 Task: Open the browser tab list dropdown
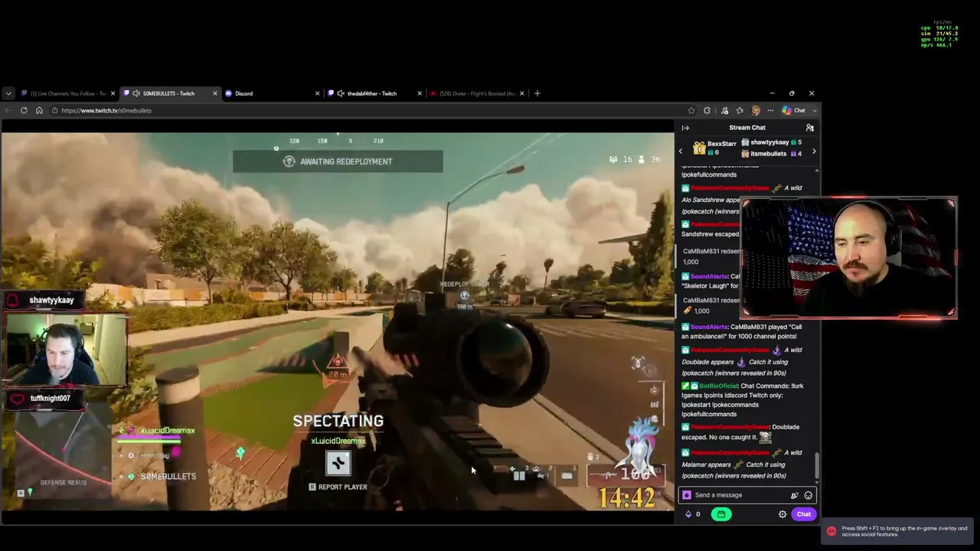(8, 93)
